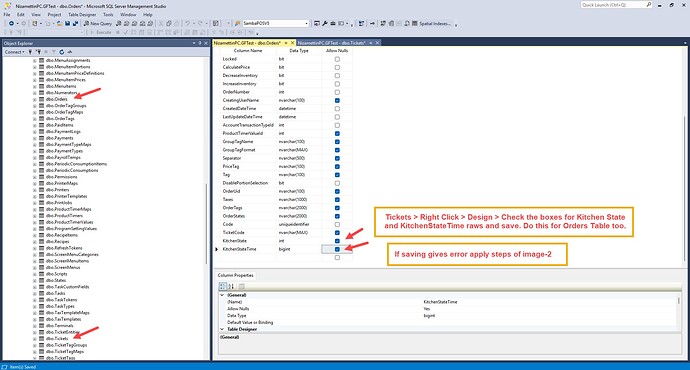Open the SambaPOSV5 database dropdown
Screen dimensions: 690x370
(x=307, y=23)
